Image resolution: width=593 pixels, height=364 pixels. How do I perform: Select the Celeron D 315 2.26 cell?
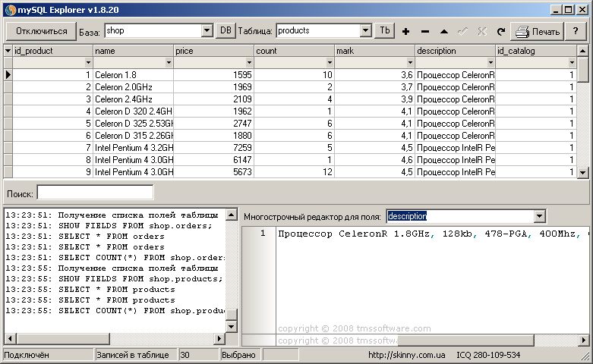click(x=134, y=136)
